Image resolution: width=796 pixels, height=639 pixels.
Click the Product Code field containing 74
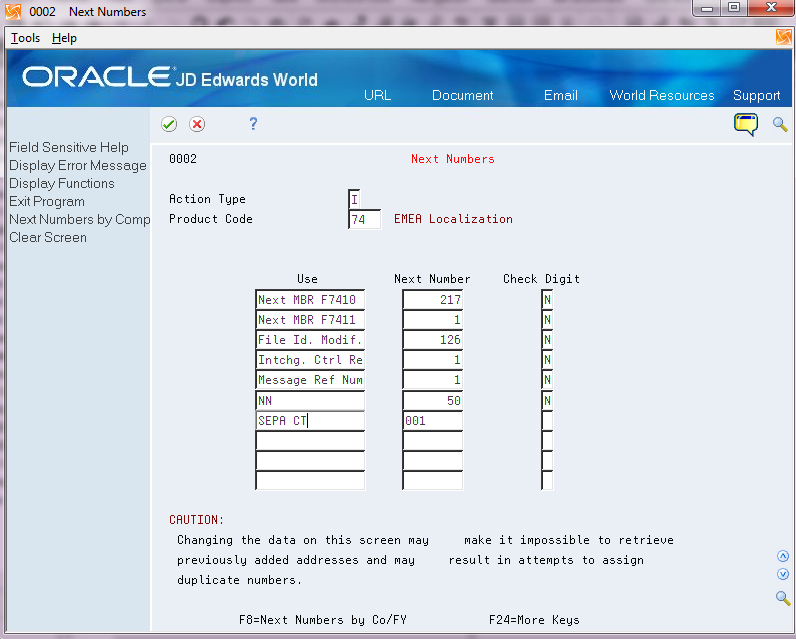(364, 219)
